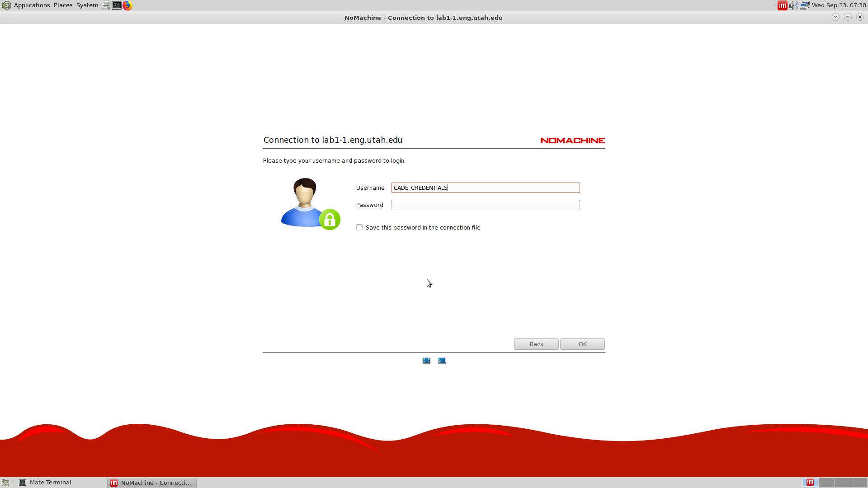This screenshot has height=488, width=868.
Task: Click the 'Username' label
Action: coord(370,188)
